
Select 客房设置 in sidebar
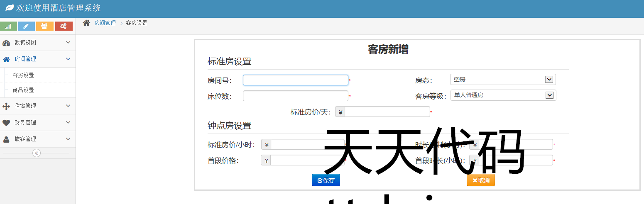pos(23,75)
